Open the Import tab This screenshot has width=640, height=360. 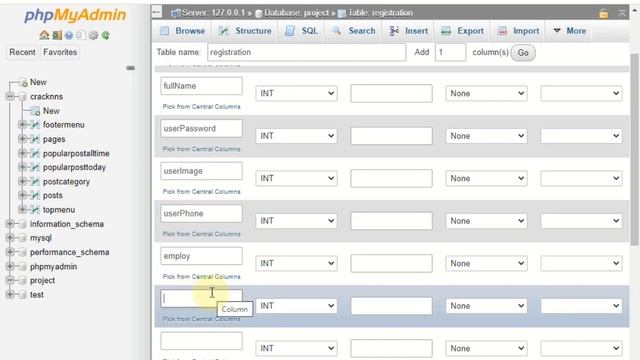click(518, 31)
